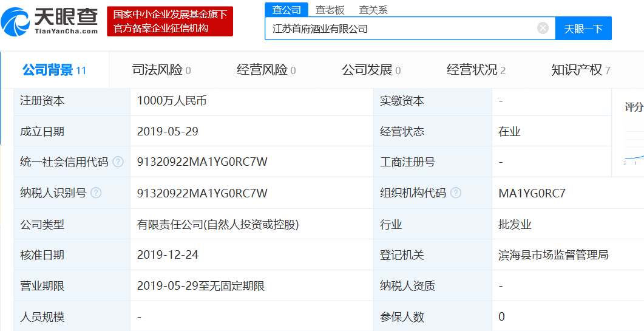Select the 查公司 search tab

[286, 10]
